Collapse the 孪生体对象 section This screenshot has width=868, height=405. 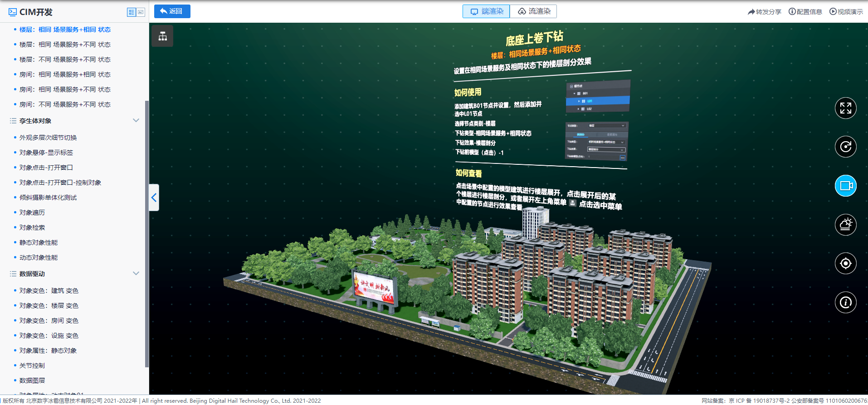click(x=136, y=120)
